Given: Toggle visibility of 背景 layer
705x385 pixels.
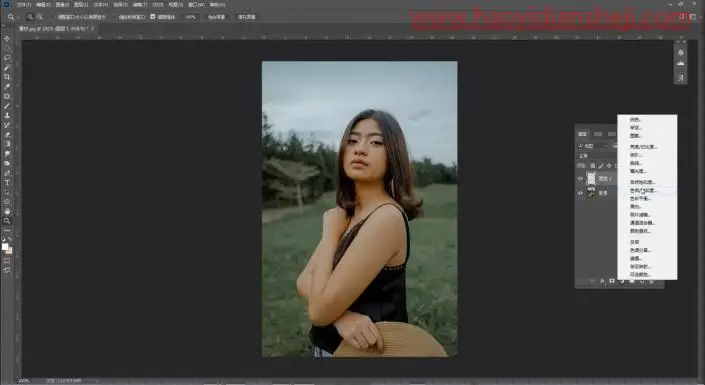Looking at the screenshot, I should (x=580, y=193).
